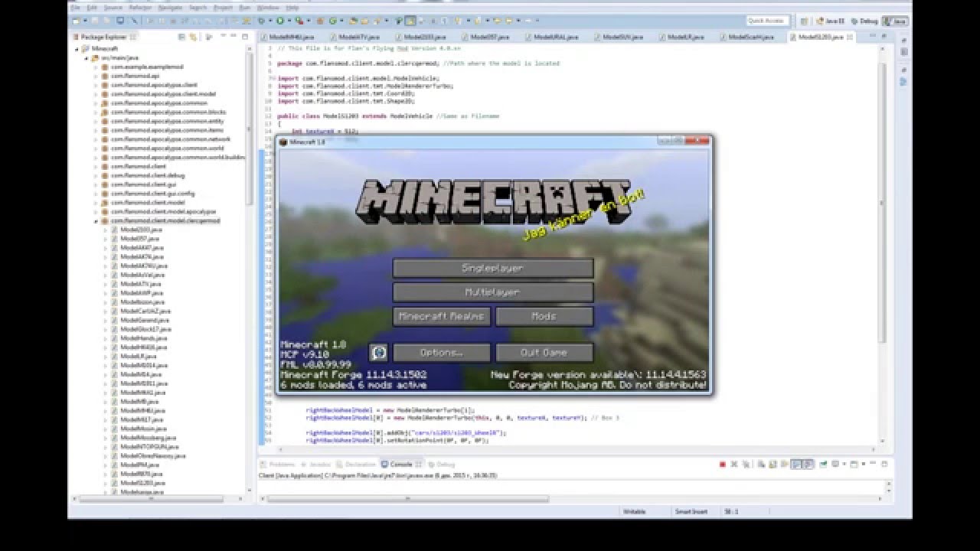Open the Window menu in Eclipse
The width and height of the screenshot is (980, 551).
click(268, 8)
